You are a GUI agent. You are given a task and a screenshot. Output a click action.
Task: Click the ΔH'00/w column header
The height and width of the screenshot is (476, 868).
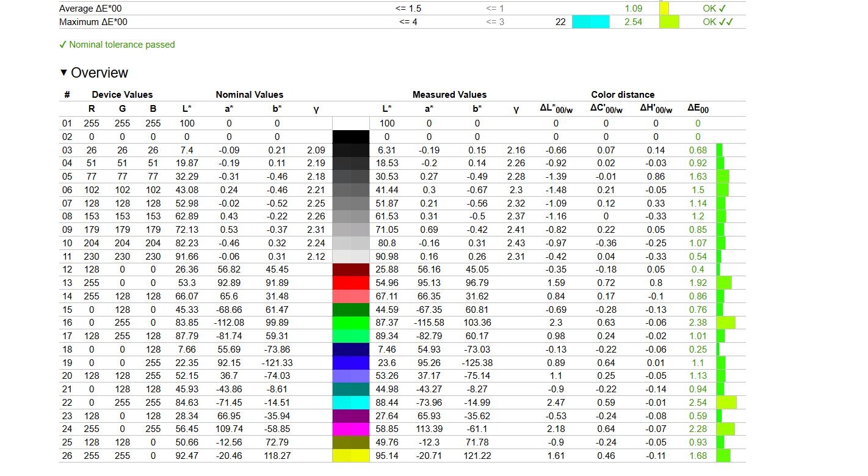(656, 109)
